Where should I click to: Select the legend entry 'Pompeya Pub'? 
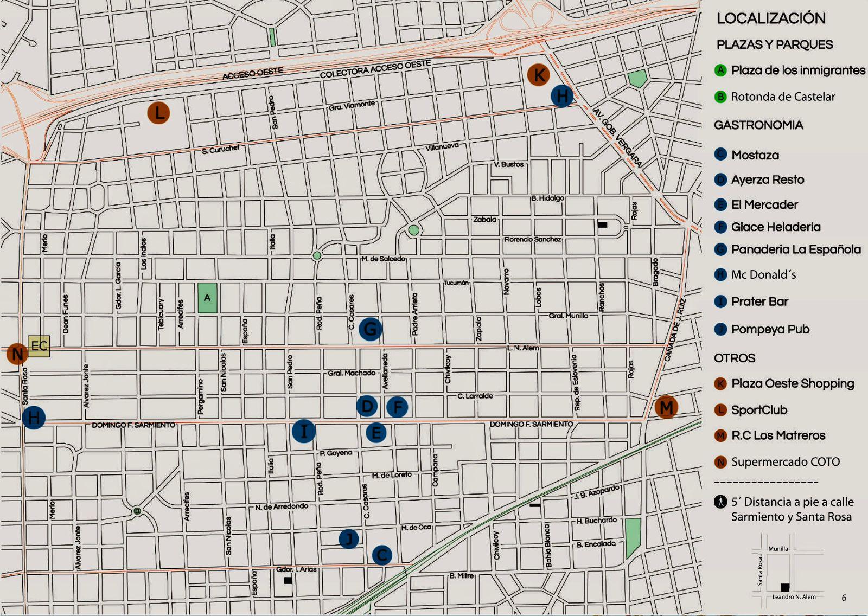770,329
